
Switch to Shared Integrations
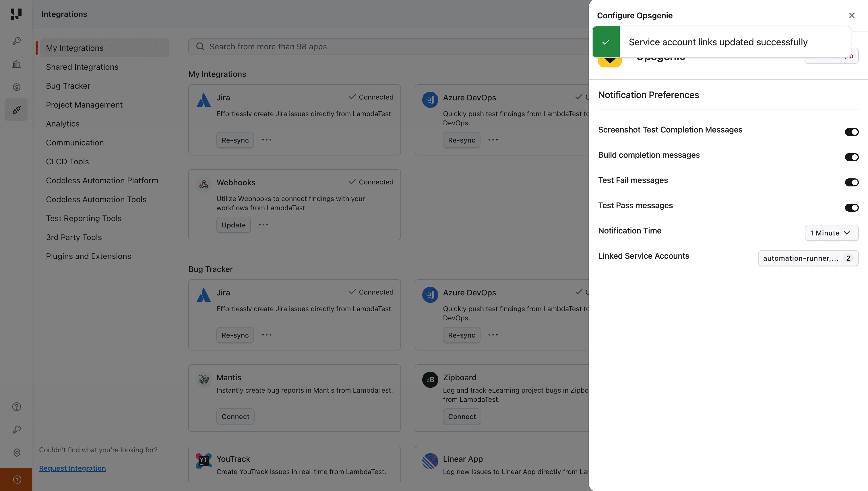click(82, 67)
